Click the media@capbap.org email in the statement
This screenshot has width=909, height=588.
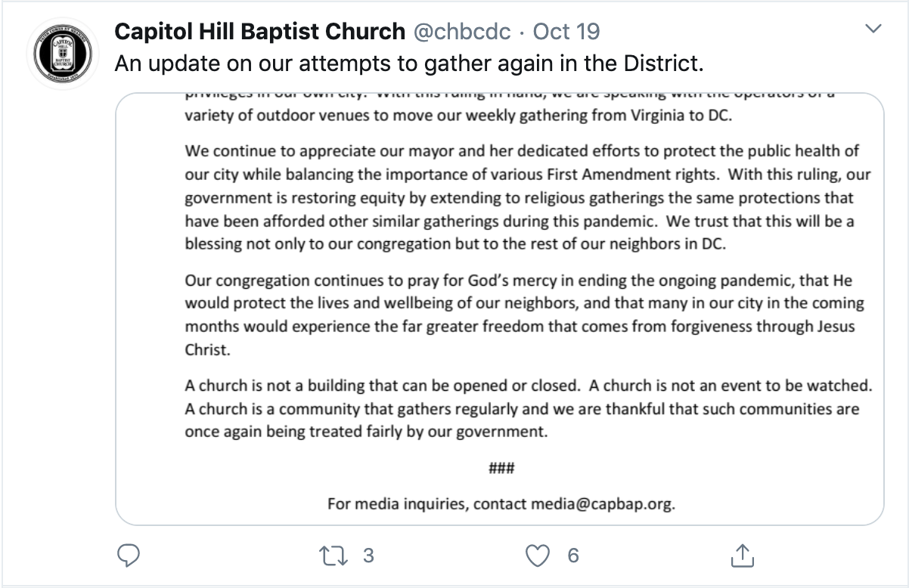(x=602, y=503)
